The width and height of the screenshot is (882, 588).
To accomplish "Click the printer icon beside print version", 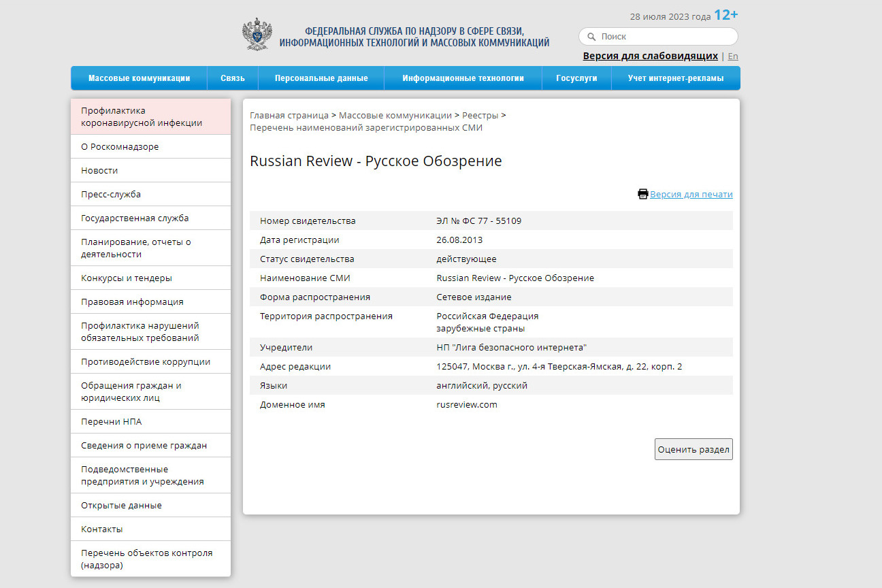I will [643, 194].
